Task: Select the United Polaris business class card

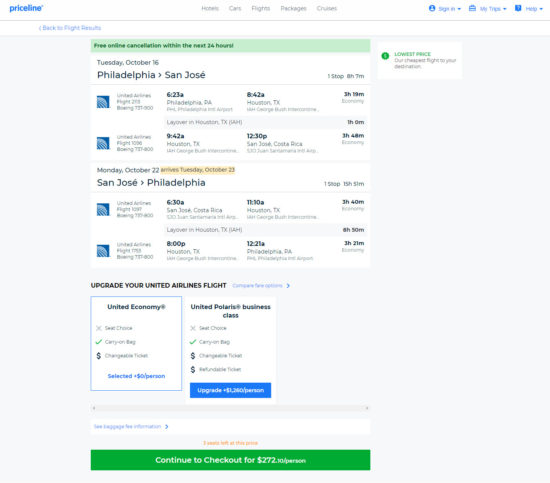Action: pos(230,350)
